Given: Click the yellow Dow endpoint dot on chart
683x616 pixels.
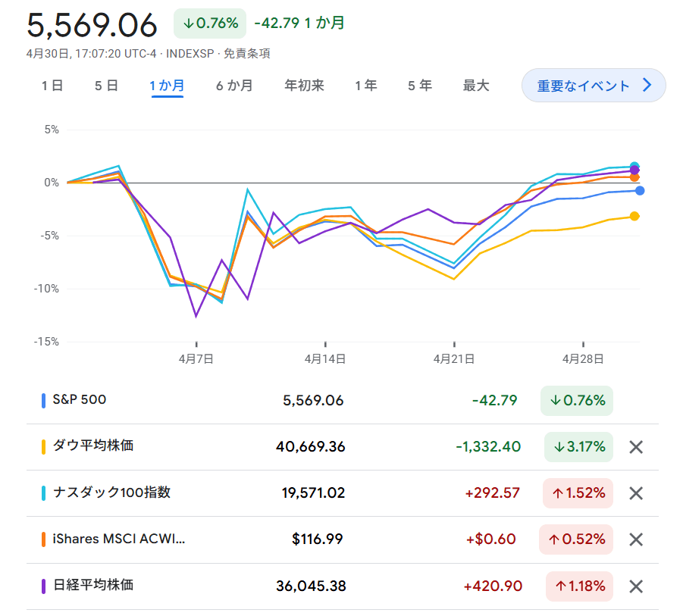Looking at the screenshot, I should (634, 217).
